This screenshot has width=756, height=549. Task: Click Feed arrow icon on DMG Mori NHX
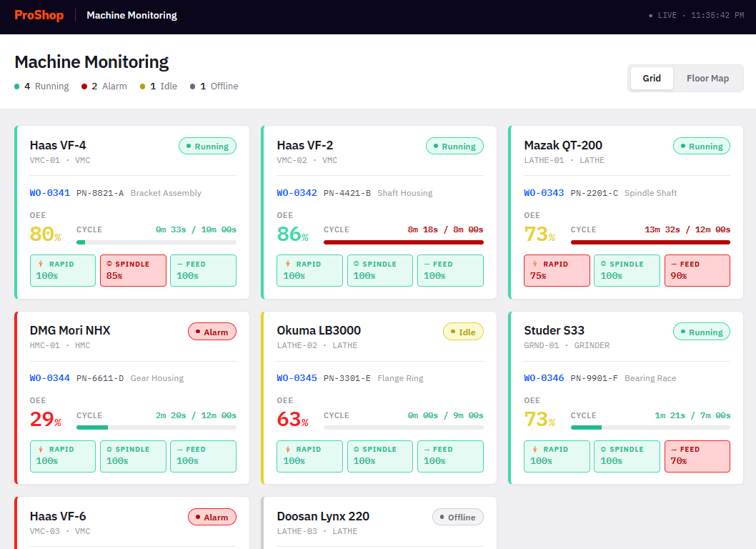point(180,449)
